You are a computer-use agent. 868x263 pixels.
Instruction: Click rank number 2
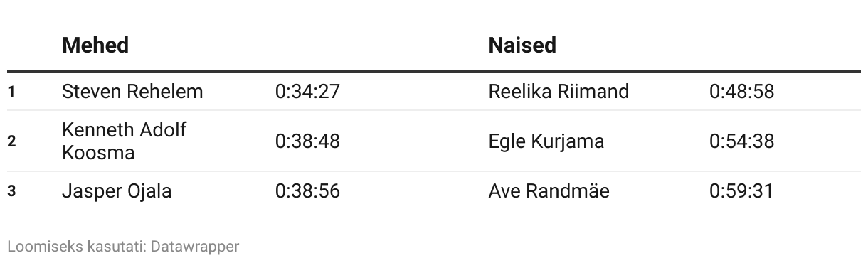coord(11,141)
